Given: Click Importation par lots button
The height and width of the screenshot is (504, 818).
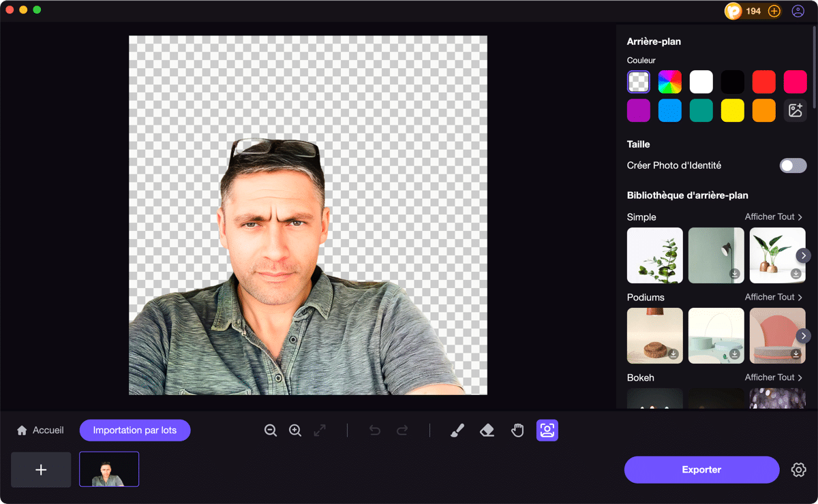Looking at the screenshot, I should click(x=135, y=430).
